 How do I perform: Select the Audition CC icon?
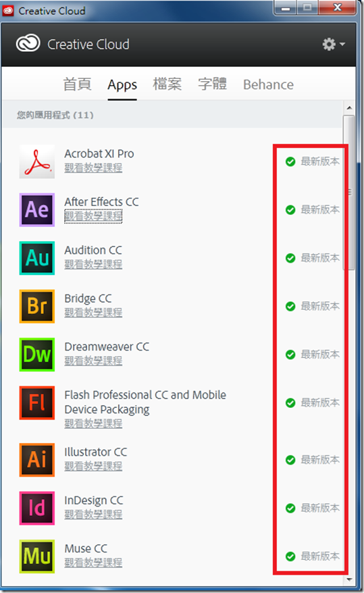click(x=37, y=258)
